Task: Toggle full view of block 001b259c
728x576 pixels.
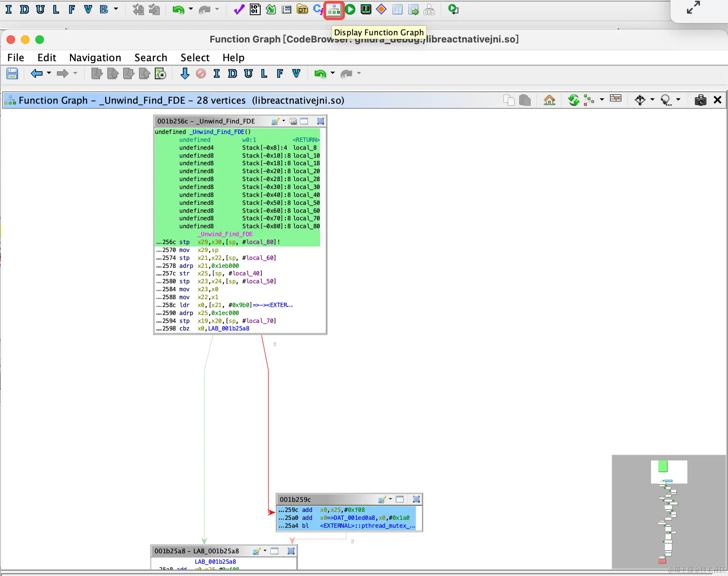Action: [x=400, y=499]
